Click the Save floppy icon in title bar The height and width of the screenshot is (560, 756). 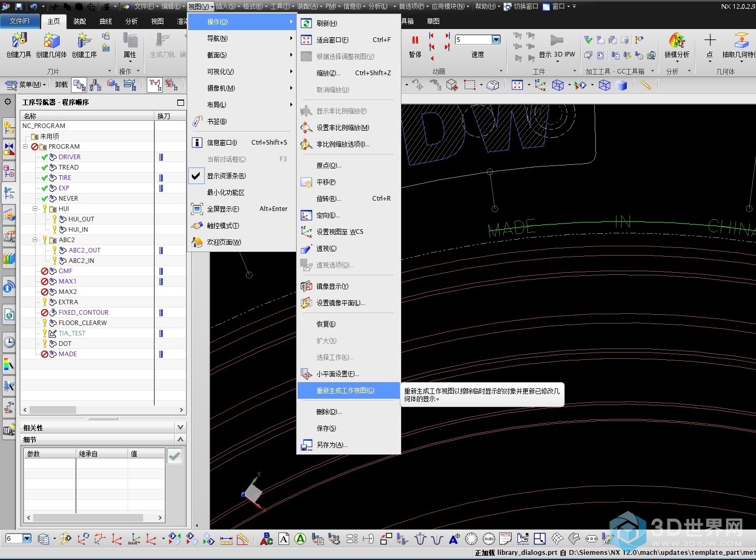click(x=19, y=6)
